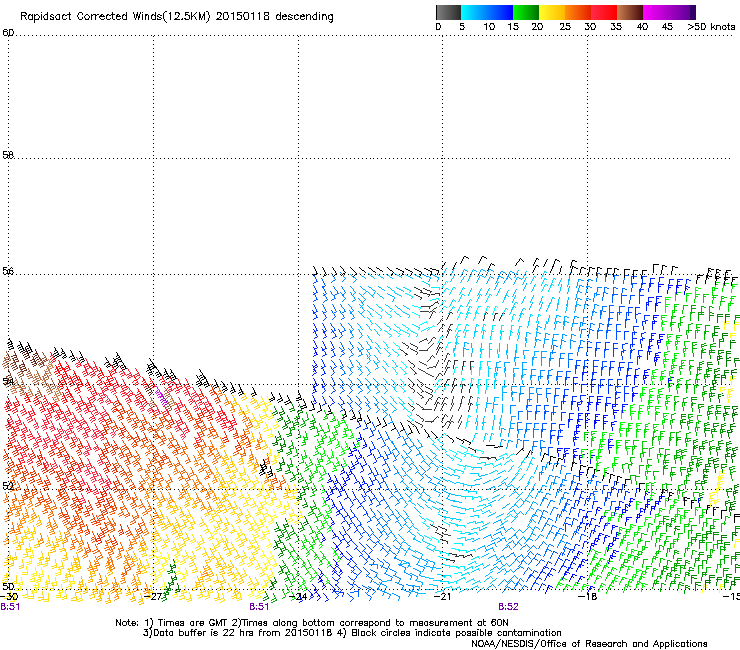Click the '>50 knots' legend label
The image size is (740, 650).
point(711,27)
